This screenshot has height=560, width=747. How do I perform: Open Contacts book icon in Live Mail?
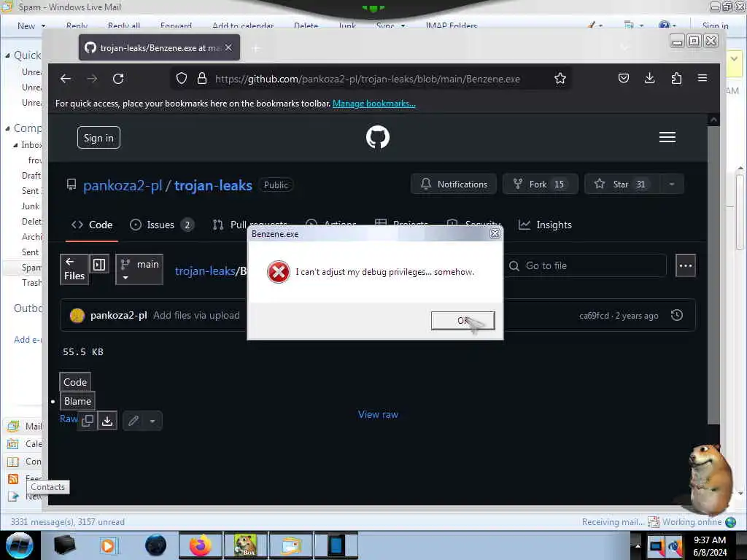[x=13, y=462]
